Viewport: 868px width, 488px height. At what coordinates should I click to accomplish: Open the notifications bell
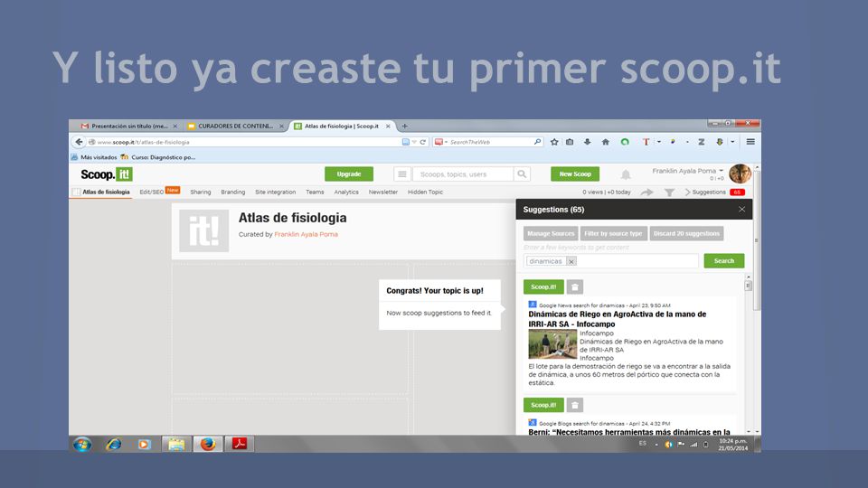626,174
